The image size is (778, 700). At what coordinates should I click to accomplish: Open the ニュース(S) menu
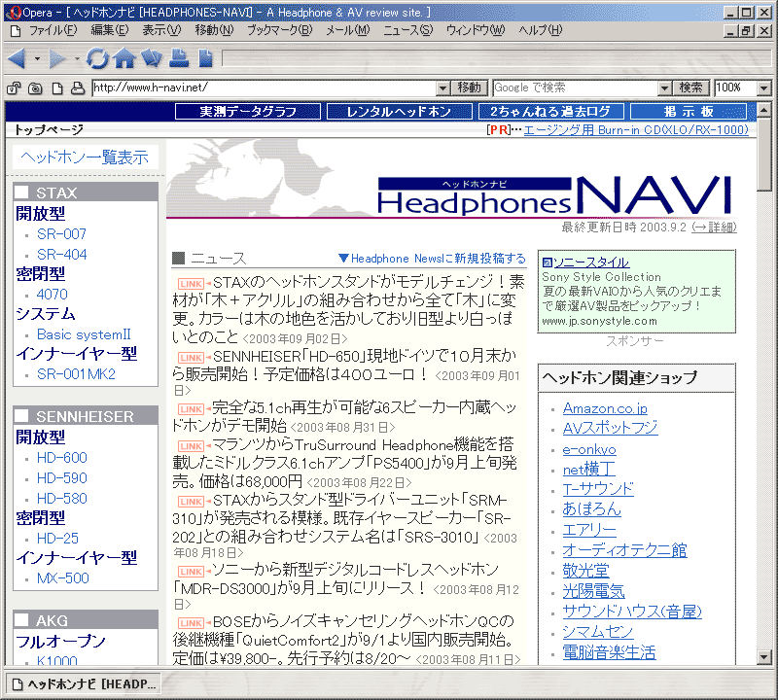click(x=407, y=31)
